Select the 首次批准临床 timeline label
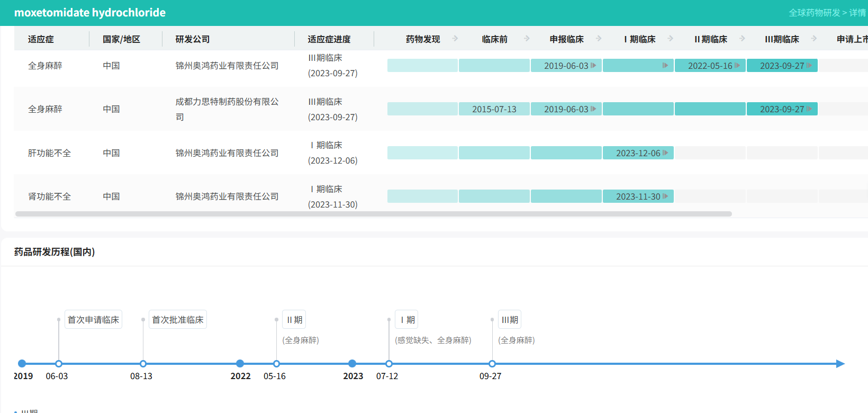The image size is (868, 413). (x=178, y=320)
